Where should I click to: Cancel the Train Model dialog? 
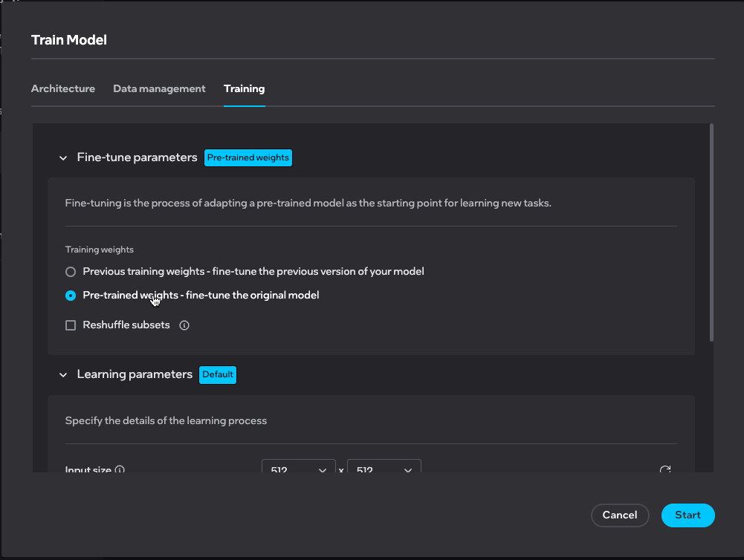click(619, 515)
